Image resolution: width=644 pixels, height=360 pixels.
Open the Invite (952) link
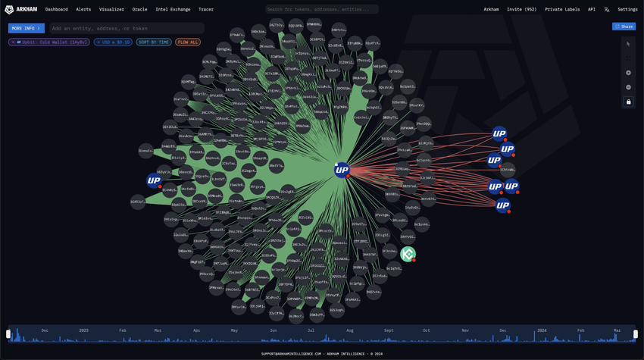(521, 9)
